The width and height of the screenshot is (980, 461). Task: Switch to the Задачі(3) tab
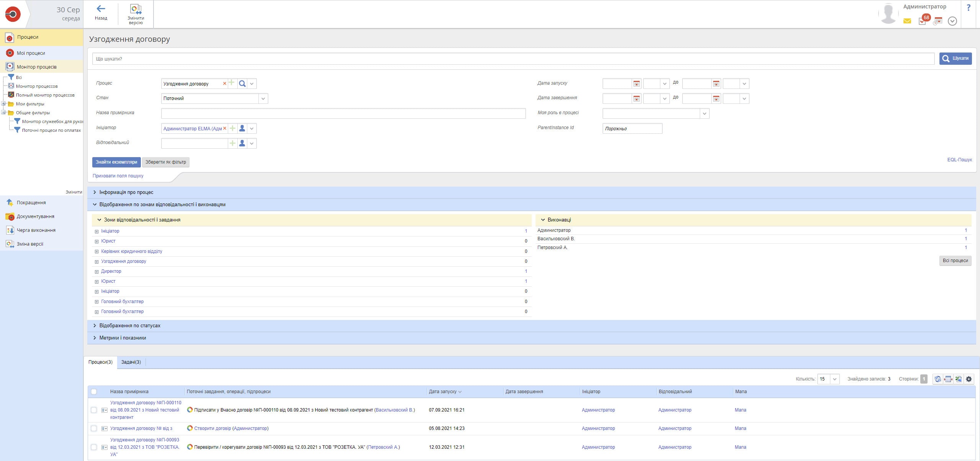click(131, 362)
